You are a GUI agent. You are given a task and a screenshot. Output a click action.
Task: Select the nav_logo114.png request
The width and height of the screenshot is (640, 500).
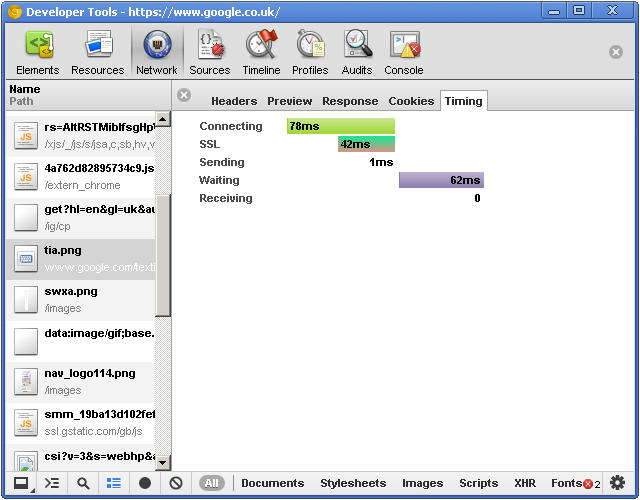point(81,382)
